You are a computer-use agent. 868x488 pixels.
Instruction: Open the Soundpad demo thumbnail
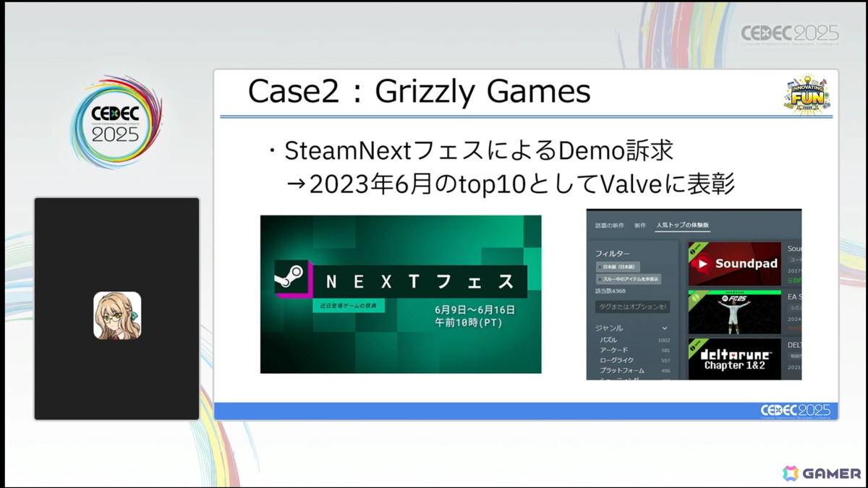coord(734,264)
